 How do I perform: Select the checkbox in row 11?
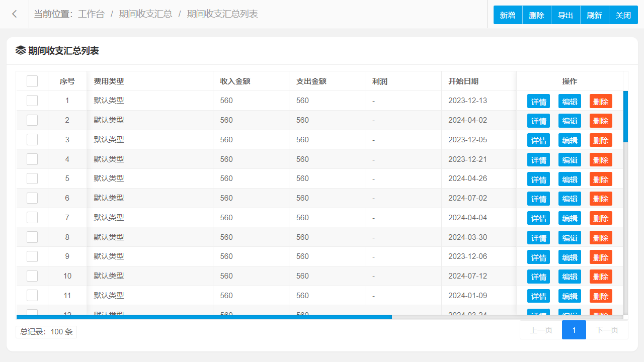(x=32, y=296)
